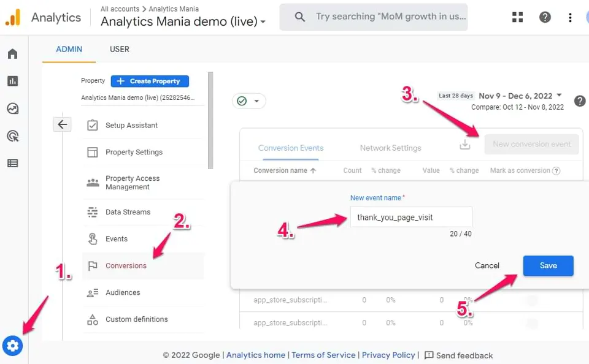Open Explore icon in the left rail
The image size is (589, 364).
click(12, 108)
